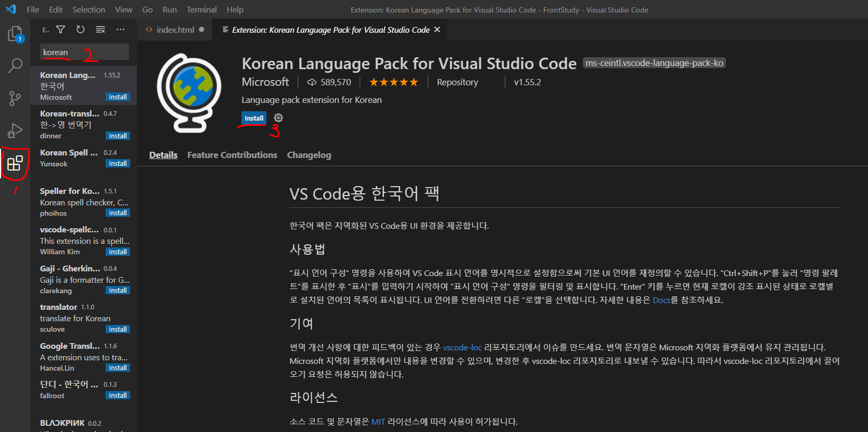
Task: Open the Feature Contributions tab
Action: 232,155
